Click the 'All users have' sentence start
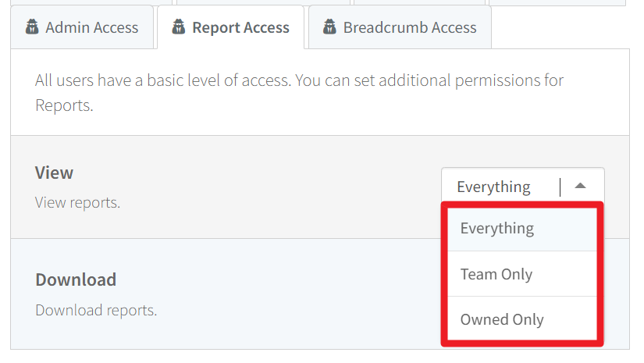This screenshot has width=644, height=363. coord(83,80)
